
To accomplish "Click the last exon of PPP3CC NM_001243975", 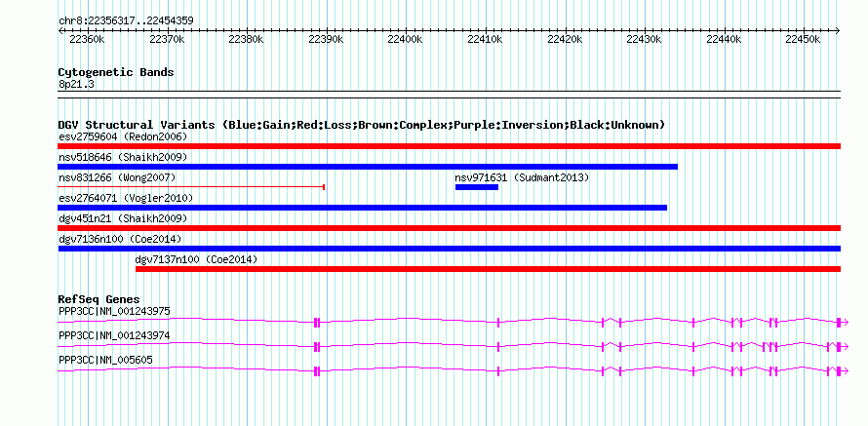I will [x=839, y=323].
